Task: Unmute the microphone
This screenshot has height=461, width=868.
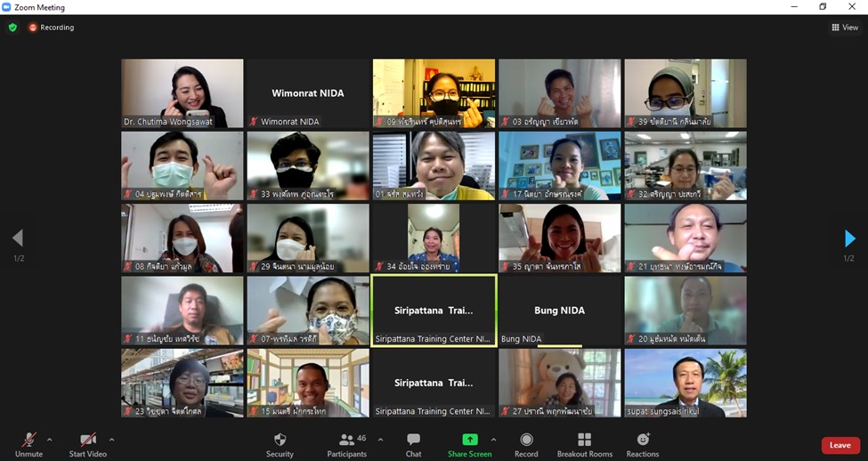Action: 28,440
